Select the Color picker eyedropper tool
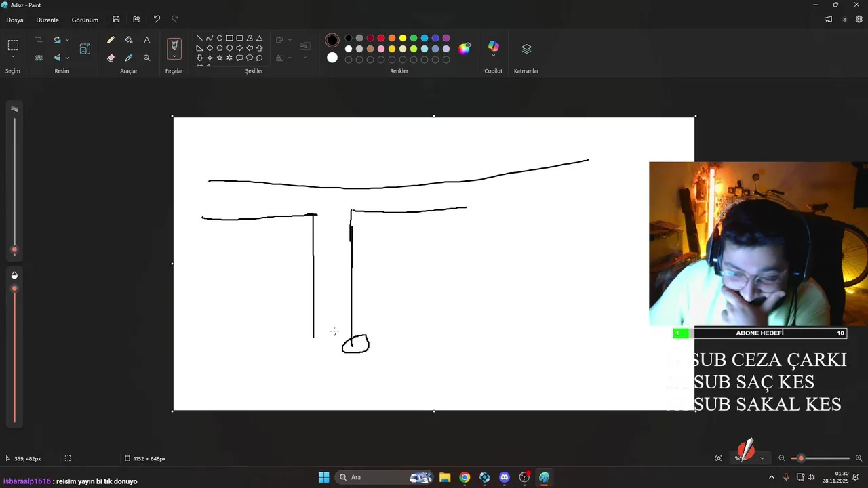868x488 pixels. 129,58
